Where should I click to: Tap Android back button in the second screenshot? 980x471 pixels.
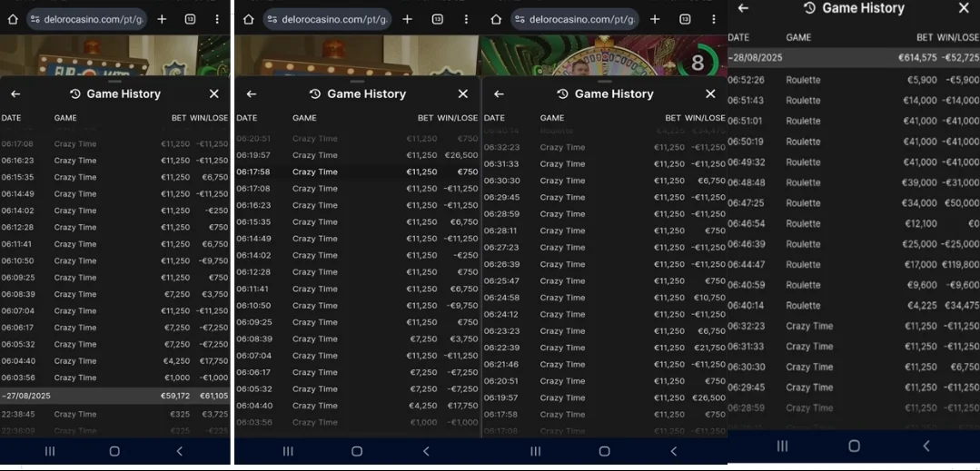click(426, 451)
